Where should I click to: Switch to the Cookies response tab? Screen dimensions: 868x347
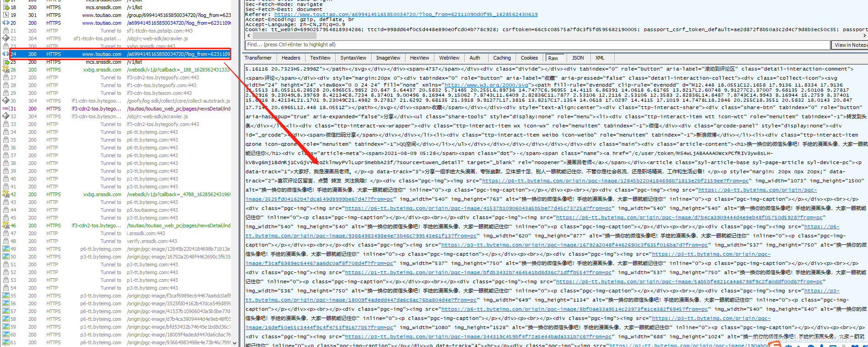tap(529, 58)
